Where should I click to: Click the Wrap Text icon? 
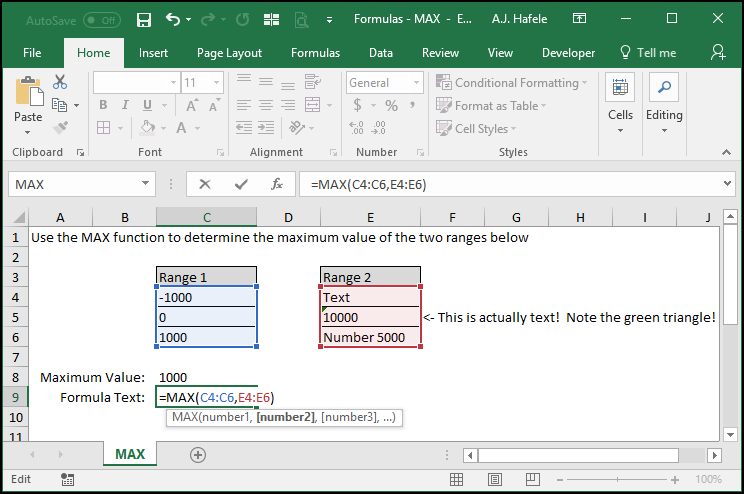(312, 82)
